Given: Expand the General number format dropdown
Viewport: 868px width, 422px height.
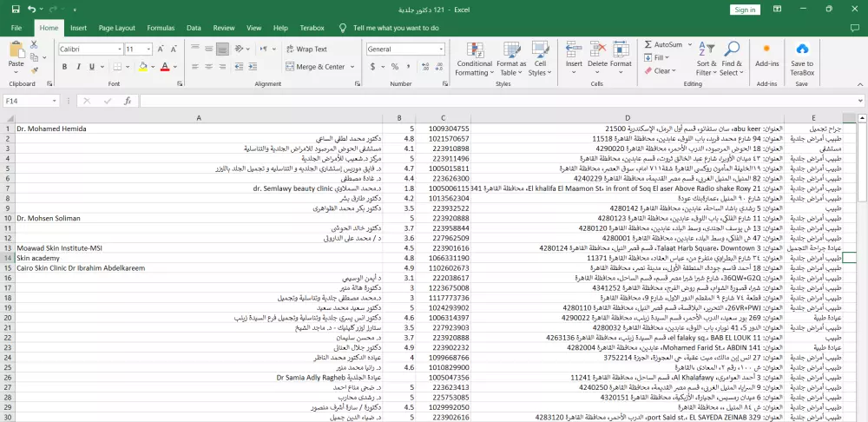Looking at the screenshot, I should (441, 49).
